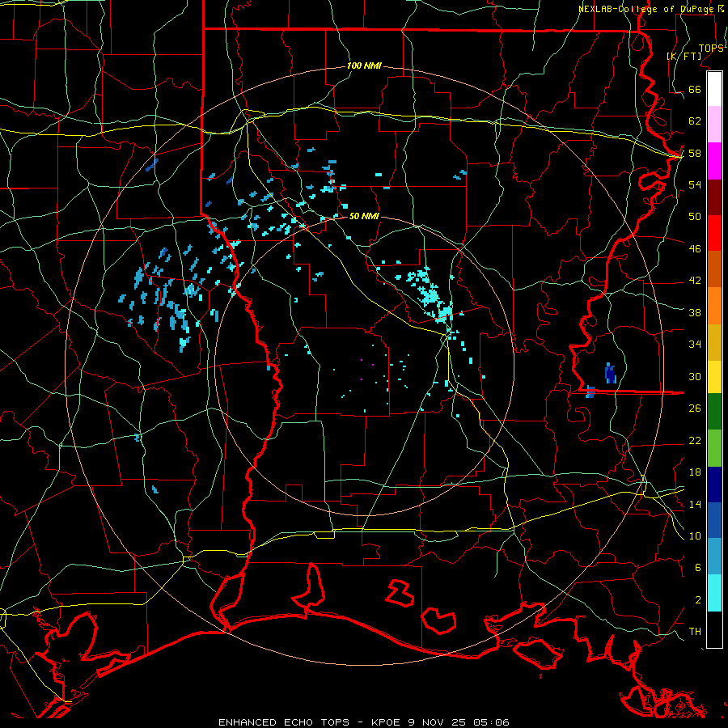Screen dimensions: 728x728
Task: Click the 'TH' threshold legend label
Action: click(695, 632)
